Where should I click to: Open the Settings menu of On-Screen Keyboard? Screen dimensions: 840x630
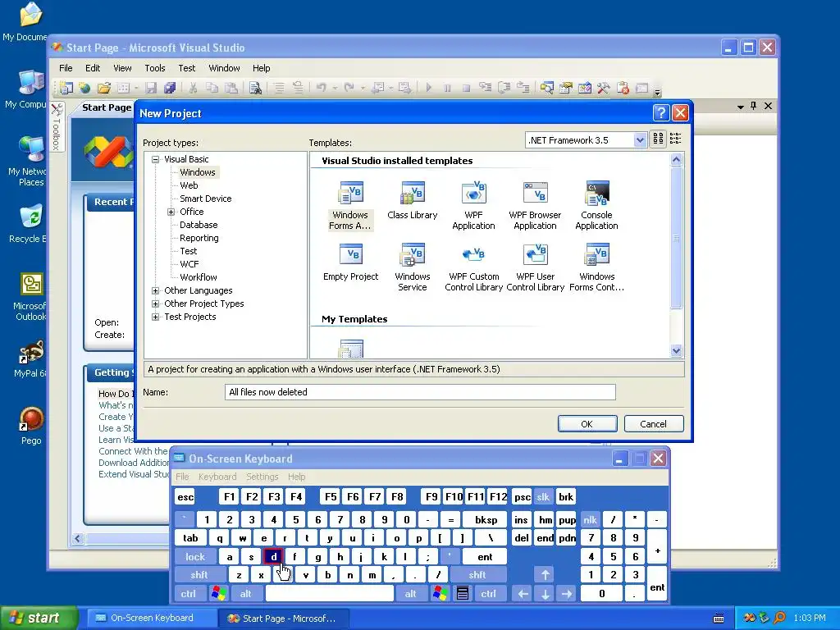point(262,477)
